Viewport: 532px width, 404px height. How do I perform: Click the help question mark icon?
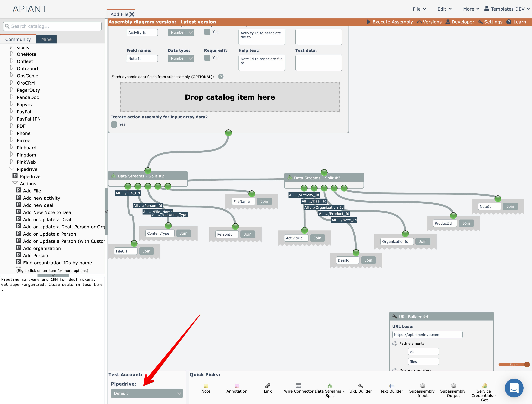click(x=221, y=76)
